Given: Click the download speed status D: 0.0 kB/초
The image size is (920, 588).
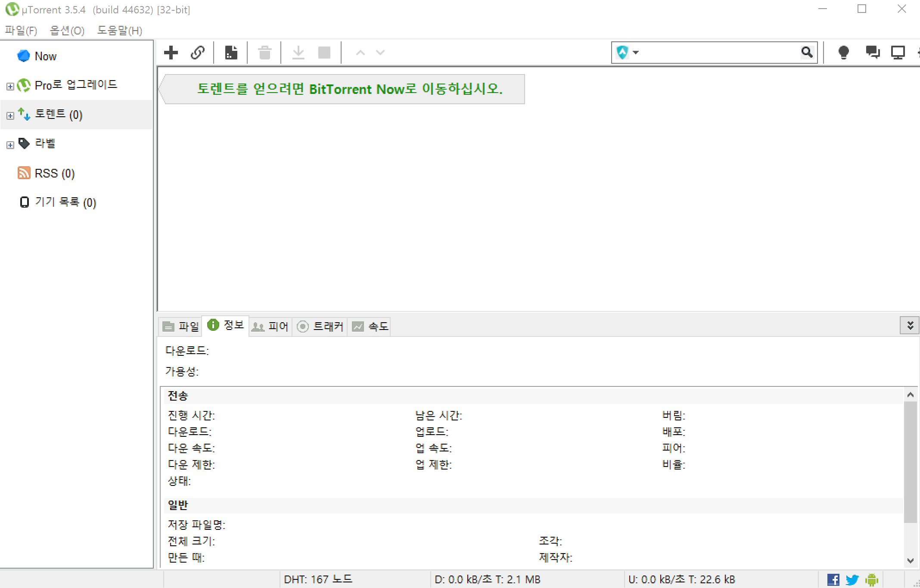Looking at the screenshot, I should click(x=488, y=579).
